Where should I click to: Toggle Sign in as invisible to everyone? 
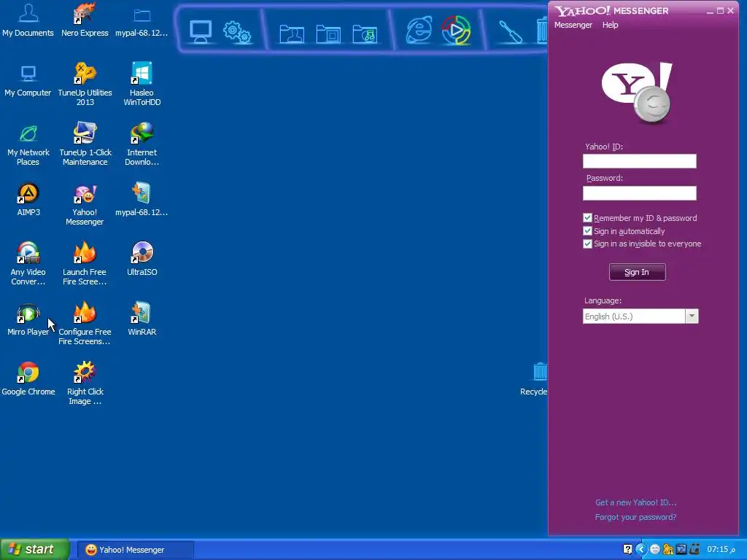point(587,244)
